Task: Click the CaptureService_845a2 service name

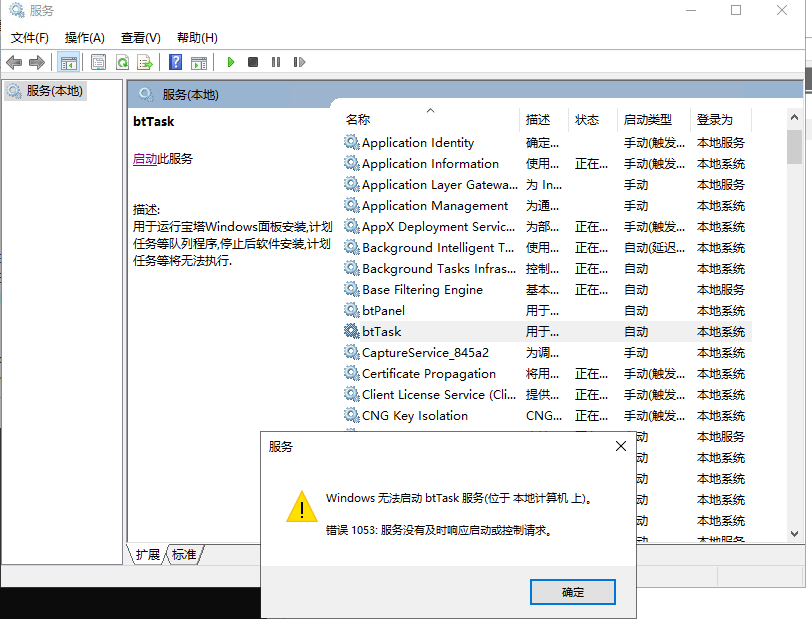Action: click(425, 353)
